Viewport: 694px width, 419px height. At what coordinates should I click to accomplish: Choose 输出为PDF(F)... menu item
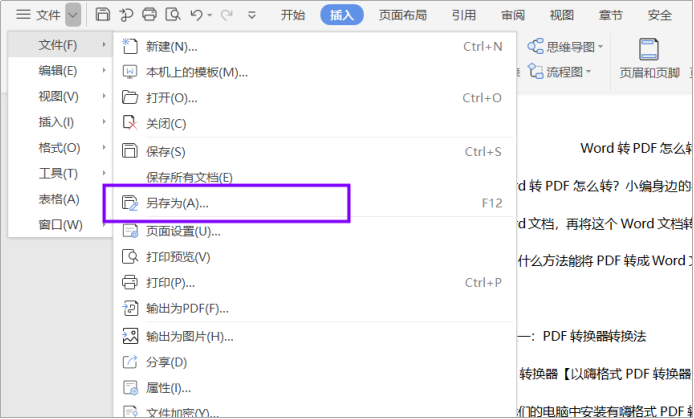click(x=314, y=308)
